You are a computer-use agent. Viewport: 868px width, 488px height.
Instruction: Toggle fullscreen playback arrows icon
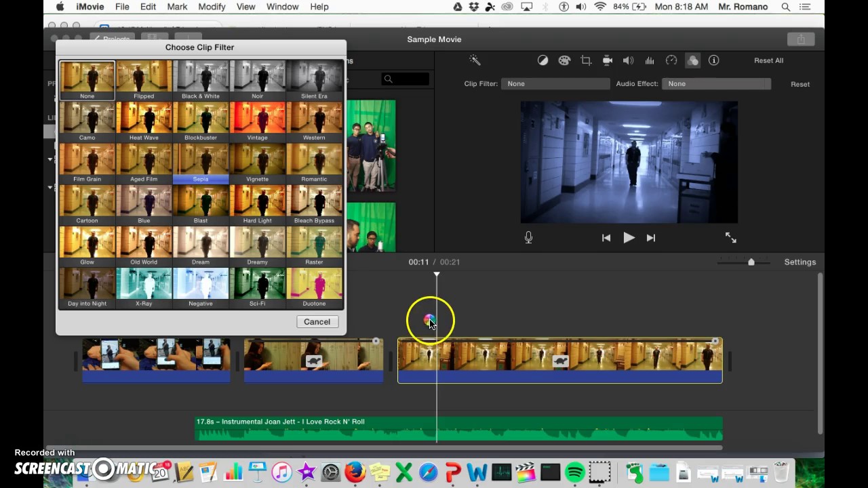click(730, 237)
